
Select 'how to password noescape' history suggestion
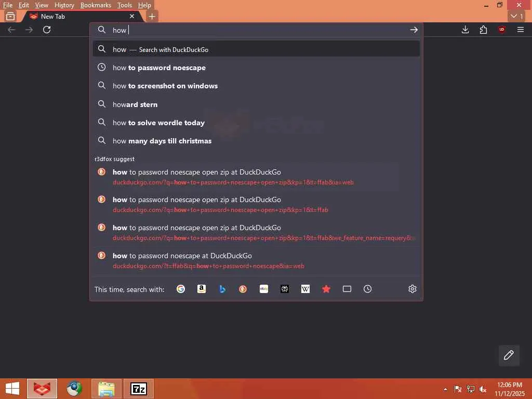[x=256, y=68]
